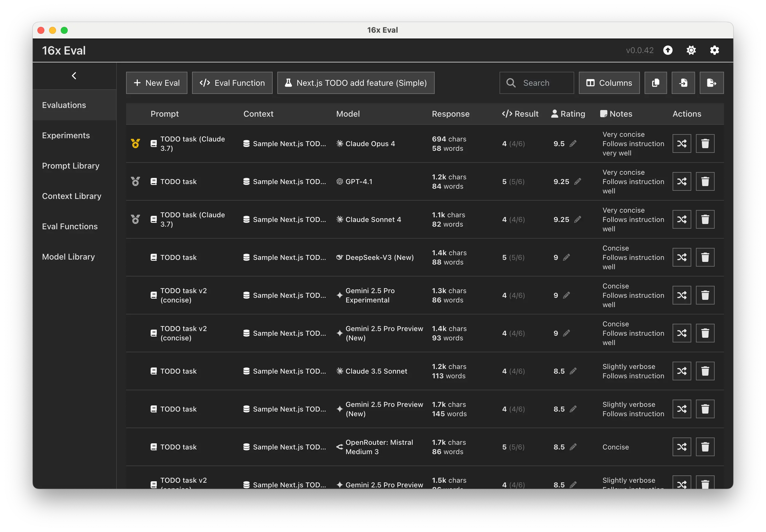Click the shuffle icon for Claude Sonnet 4 row
Image resolution: width=766 pixels, height=532 pixels.
click(681, 219)
